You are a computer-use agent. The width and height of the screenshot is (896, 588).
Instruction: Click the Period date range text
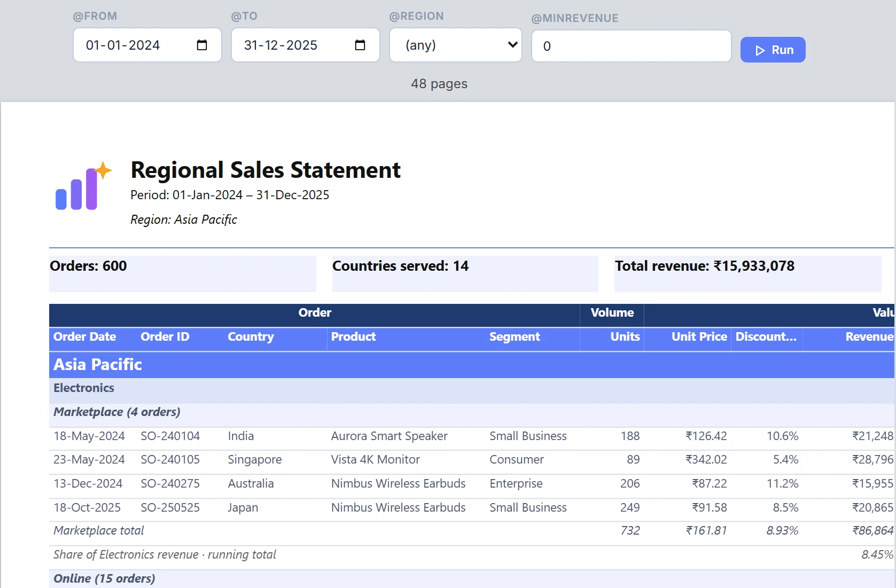230,195
